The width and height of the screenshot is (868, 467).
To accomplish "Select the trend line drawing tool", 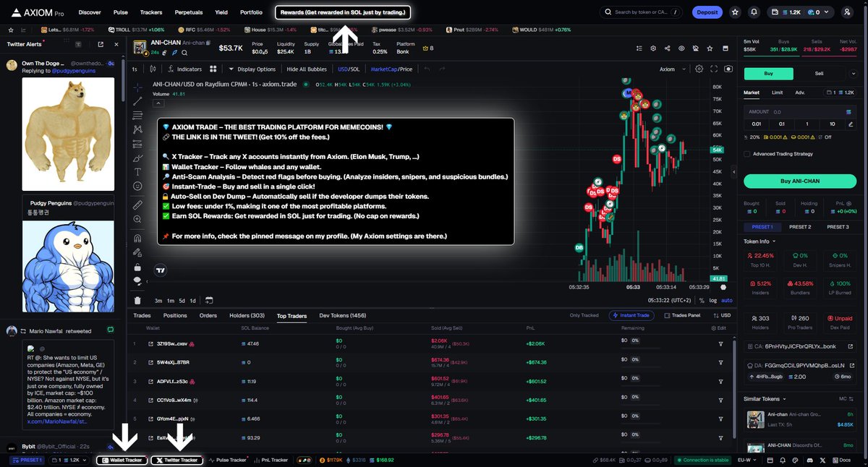I will tap(137, 100).
